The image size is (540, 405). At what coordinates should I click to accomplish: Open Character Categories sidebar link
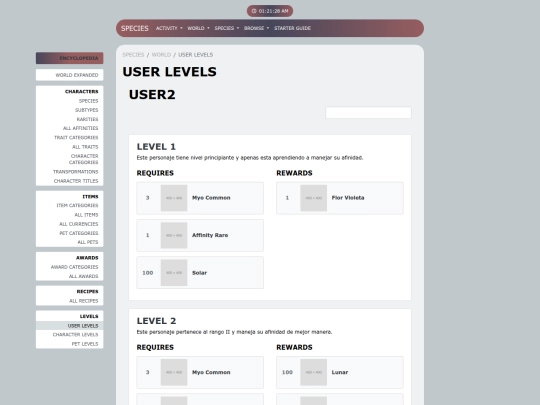pyautogui.click(x=83, y=159)
